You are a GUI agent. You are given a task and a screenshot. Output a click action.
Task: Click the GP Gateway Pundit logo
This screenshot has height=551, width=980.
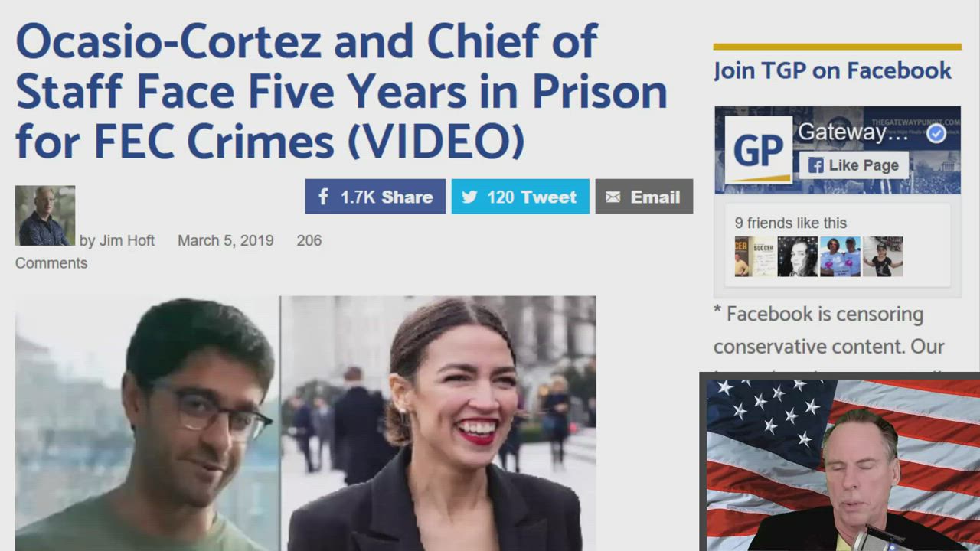point(758,150)
